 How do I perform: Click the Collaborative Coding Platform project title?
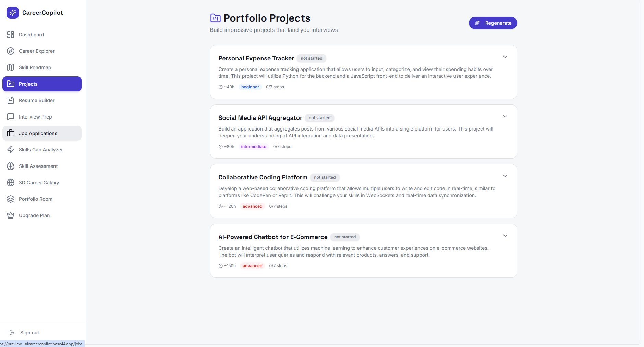coord(263,177)
